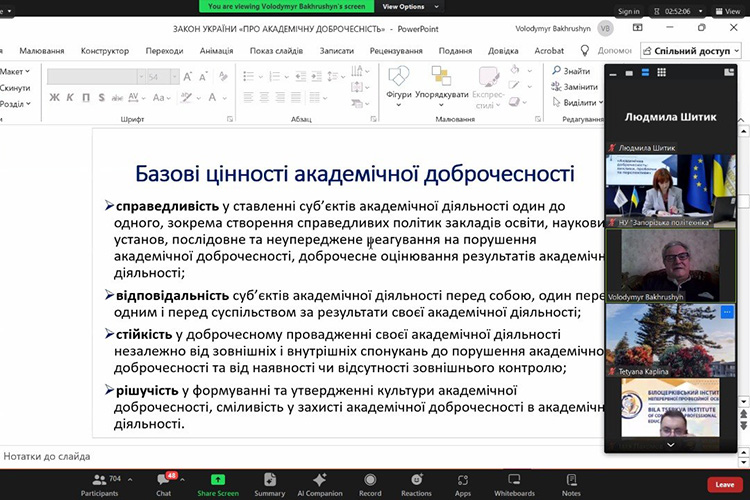Open the Рецензування ribbon tab
This screenshot has width=750, height=500.
click(395, 51)
